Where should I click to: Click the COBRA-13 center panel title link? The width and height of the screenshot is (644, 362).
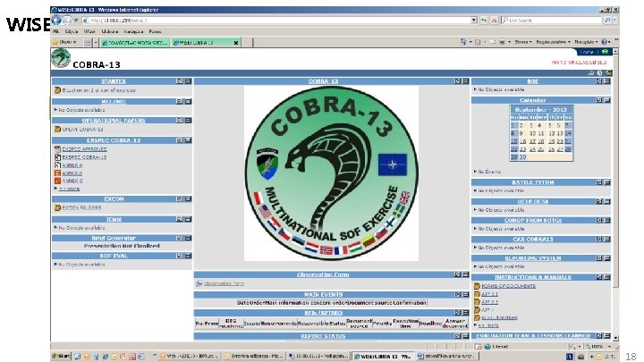(323, 81)
